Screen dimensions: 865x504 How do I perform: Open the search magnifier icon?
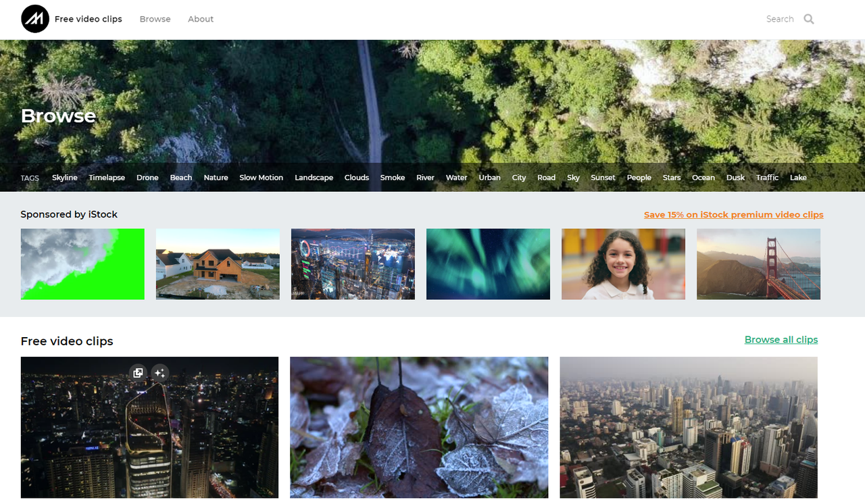tap(808, 19)
